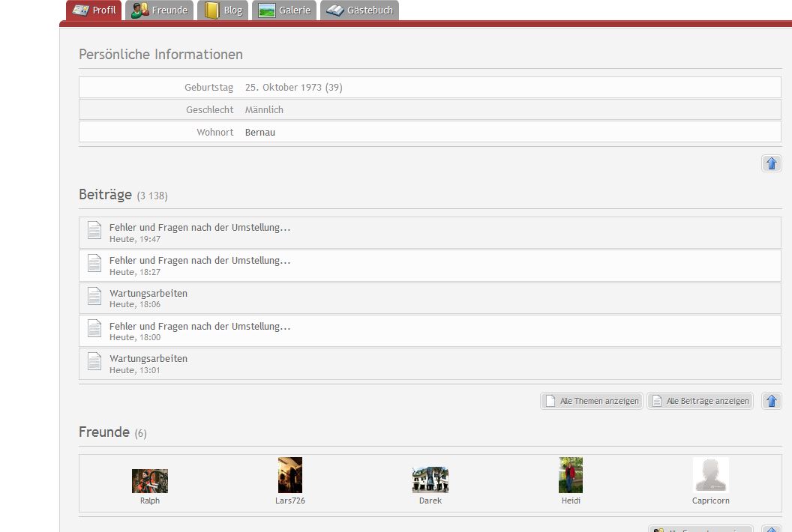Image resolution: width=792 pixels, height=532 pixels.
Task: Switch to the Galerie tab
Action: [x=284, y=10]
